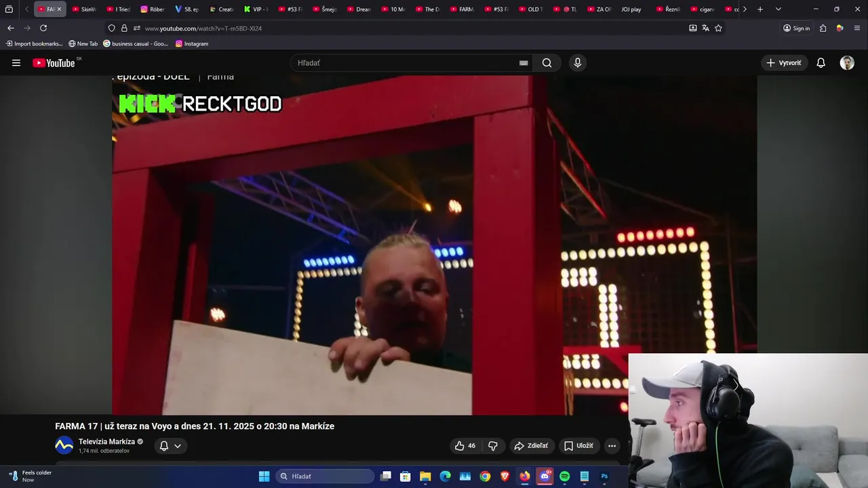
Task: Click the Zdieľať share button
Action: 531,445
